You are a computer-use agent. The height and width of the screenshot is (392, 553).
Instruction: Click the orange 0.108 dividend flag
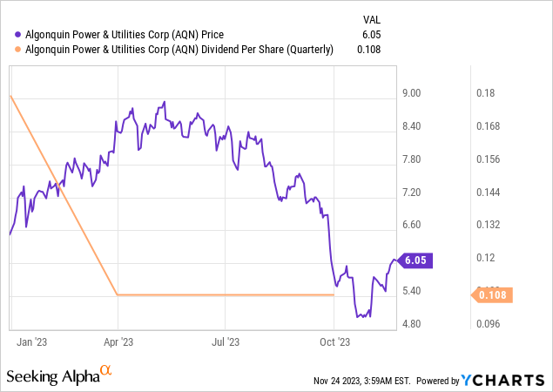[x=493, y=295]
